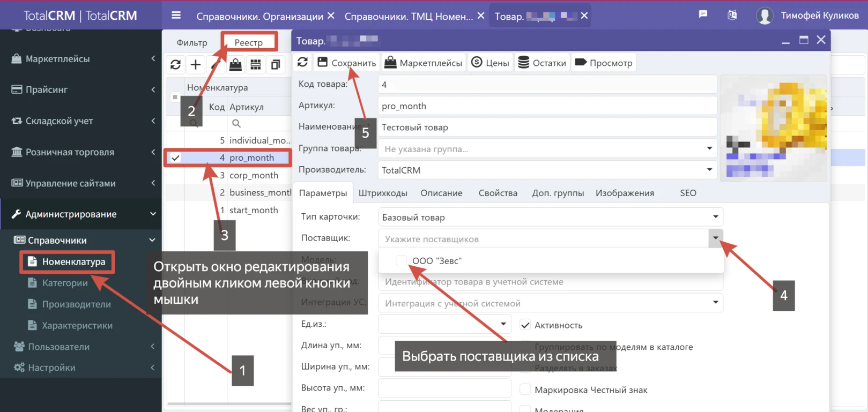
Task: Click the hamburger menu icon in header
Action: (x=176, y=15)
